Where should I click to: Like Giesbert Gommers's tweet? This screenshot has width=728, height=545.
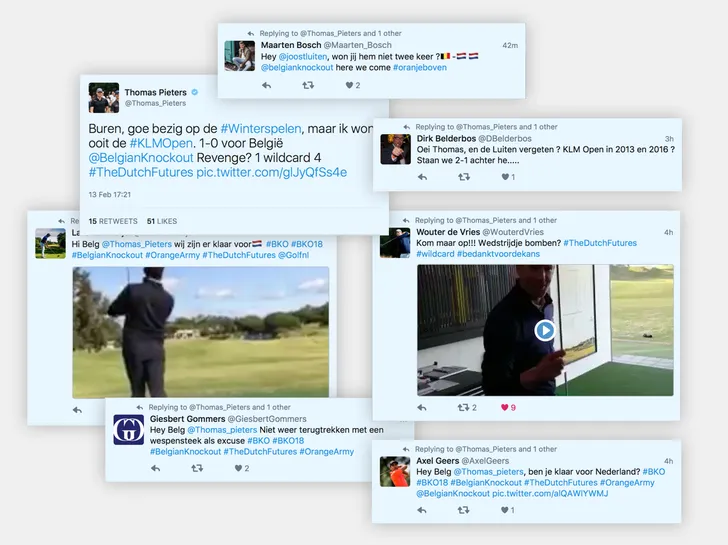click(x=238, y=467)
